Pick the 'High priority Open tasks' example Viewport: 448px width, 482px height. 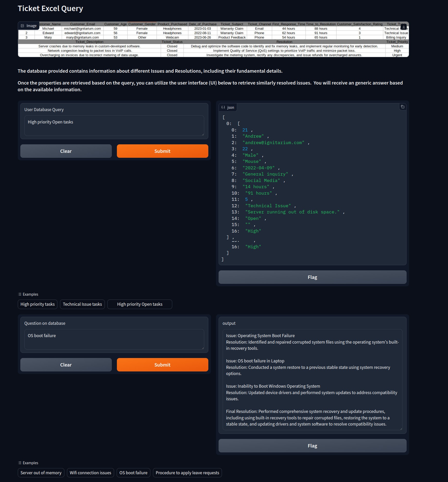(140, 304)
